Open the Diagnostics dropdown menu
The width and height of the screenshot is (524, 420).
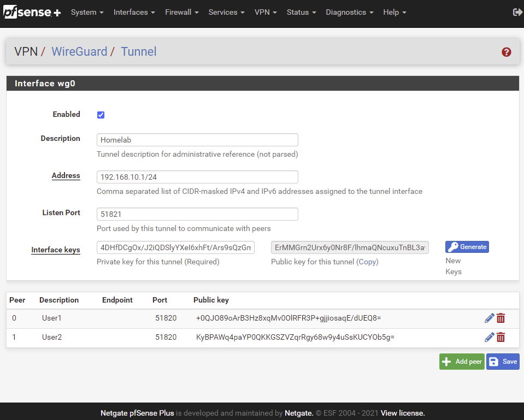350,13
